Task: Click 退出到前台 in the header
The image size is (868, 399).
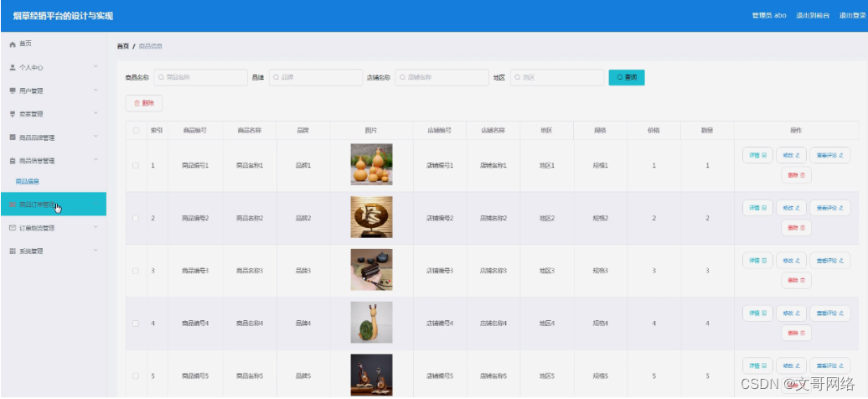Action: click(813, 16)
